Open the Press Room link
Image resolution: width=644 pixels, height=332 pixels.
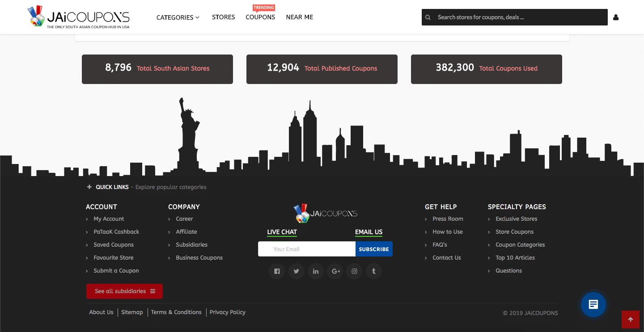point(448,219)
